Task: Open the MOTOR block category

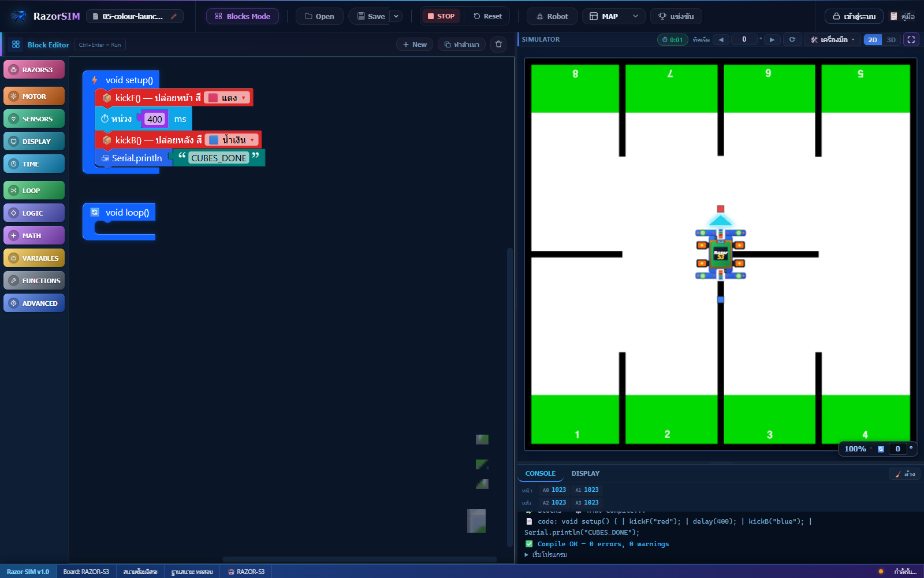Action: 34,96
